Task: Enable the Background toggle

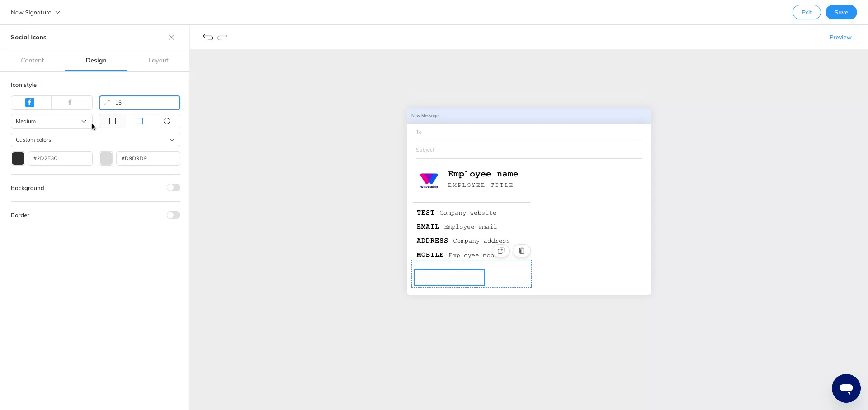Action: (x=173, y=187)
